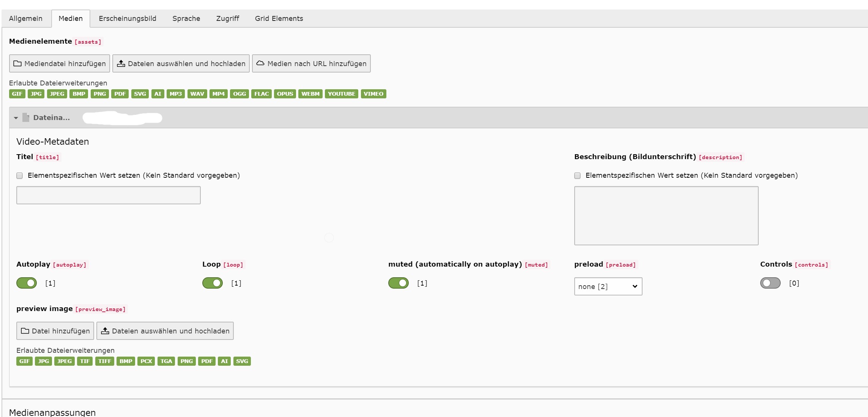Screen dimensions: 868x417
Task: Click the upload icon beside Medienelemente's Dateien auswählen
Action: 121,63
